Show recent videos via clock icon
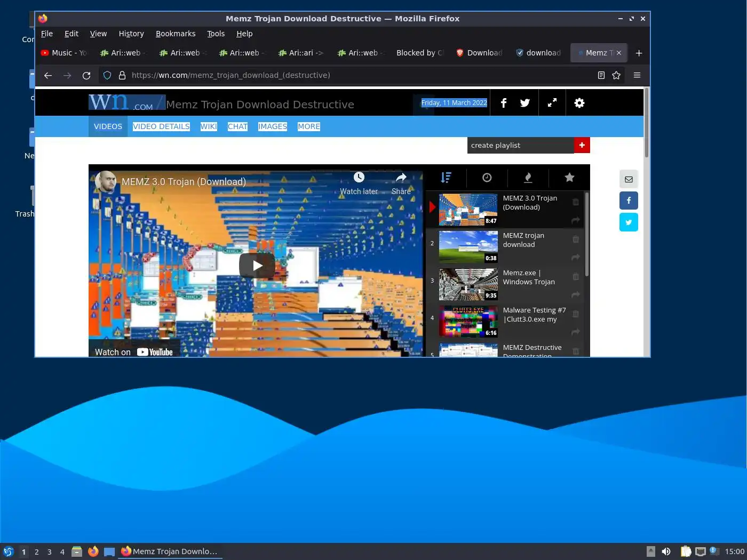 pos(487,178)
